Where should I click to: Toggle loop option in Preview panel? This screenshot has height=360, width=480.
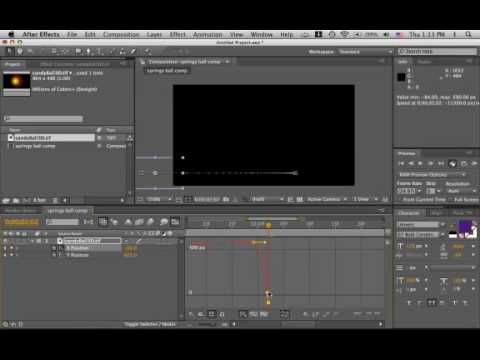tap(463, 163)
